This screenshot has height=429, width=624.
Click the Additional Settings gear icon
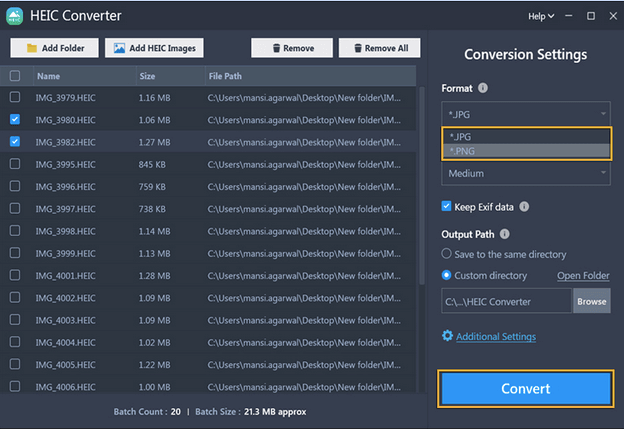click(x=447, y=336)
